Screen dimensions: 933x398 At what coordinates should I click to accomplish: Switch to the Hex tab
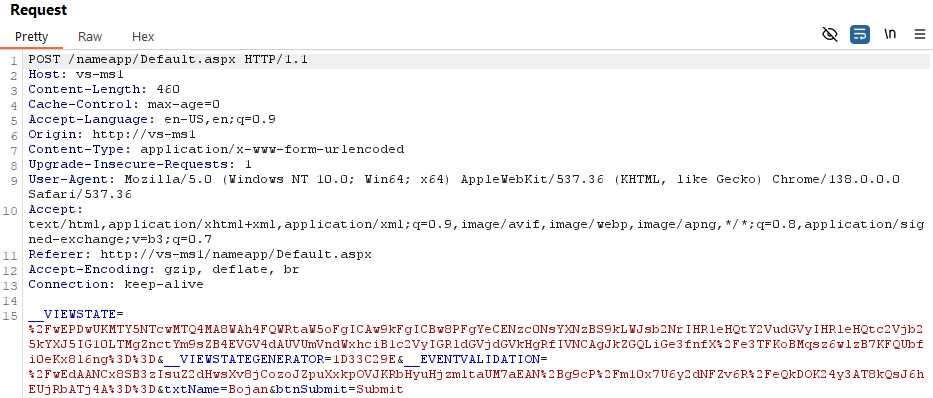143,36
